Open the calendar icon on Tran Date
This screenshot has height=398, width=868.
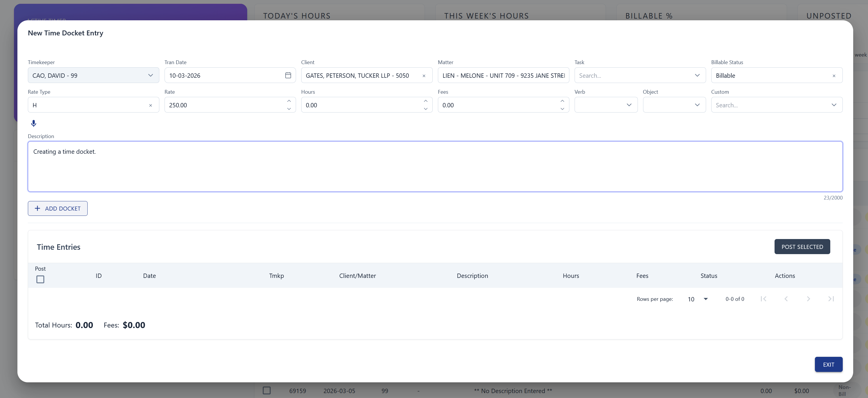(288, 75)
